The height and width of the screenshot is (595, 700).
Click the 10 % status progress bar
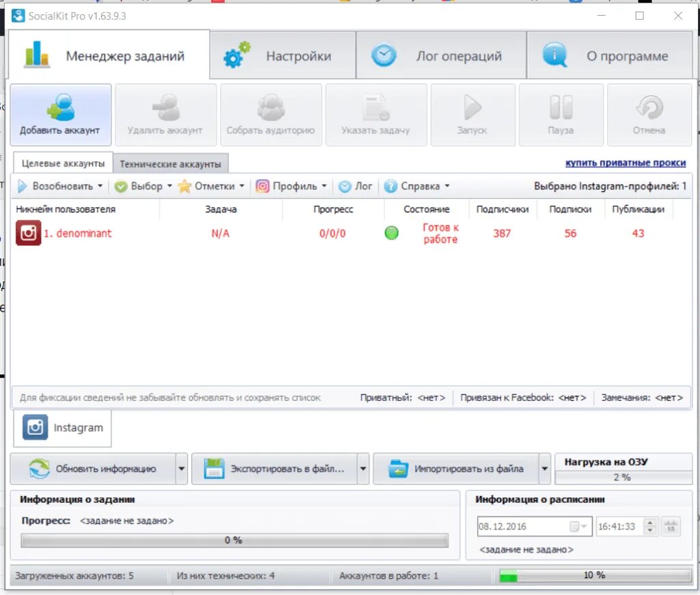(595, 575)
